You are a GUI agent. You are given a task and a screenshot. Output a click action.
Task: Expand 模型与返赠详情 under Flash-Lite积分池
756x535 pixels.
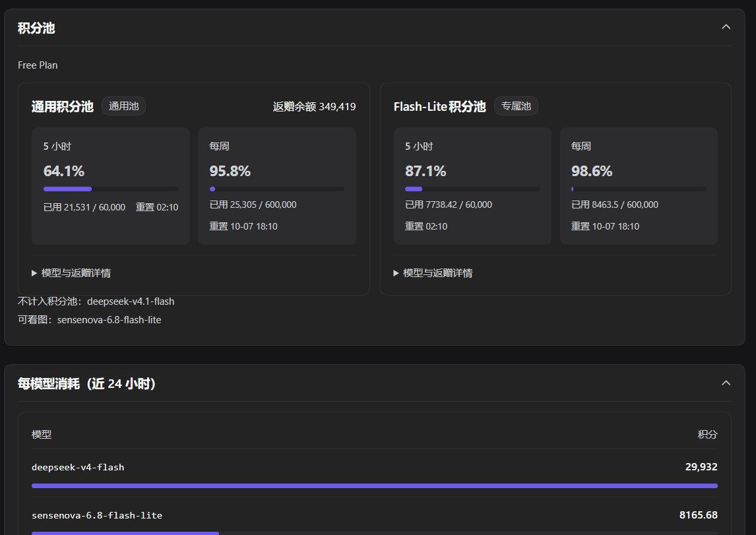(x=433, y=273)
